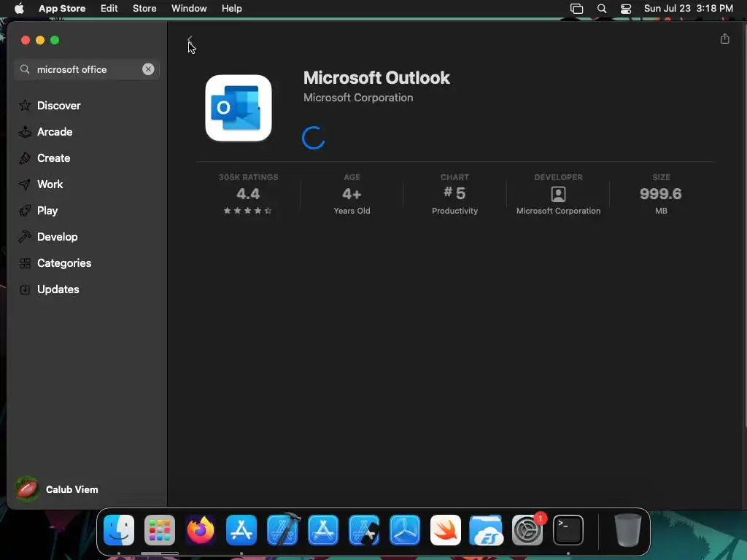Clear the search field text
Viewport: 747px width, 560px height.
click(148, 69)
